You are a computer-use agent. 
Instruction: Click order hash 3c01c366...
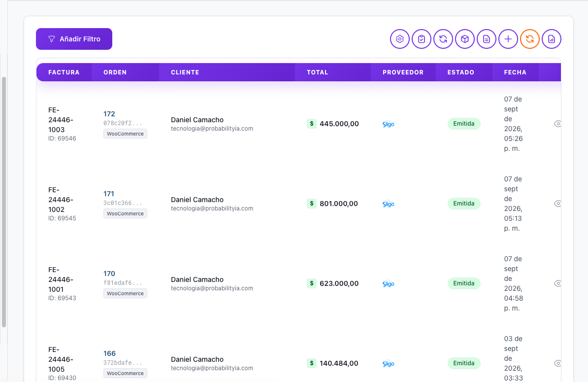123,203
